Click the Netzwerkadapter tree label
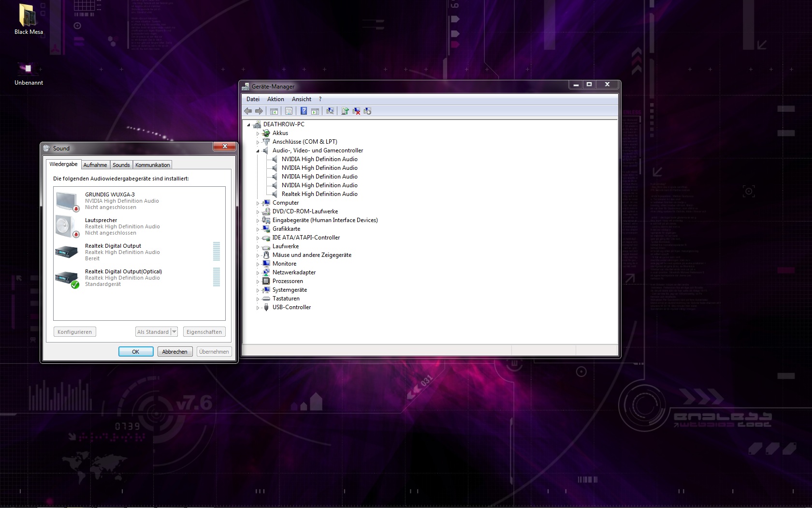 294,272
